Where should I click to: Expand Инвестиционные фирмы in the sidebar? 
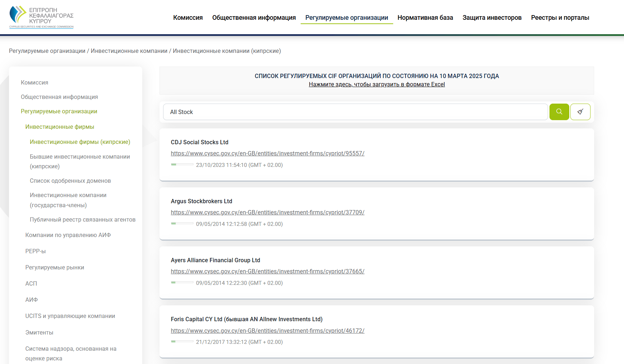click(x=60, y=127)
